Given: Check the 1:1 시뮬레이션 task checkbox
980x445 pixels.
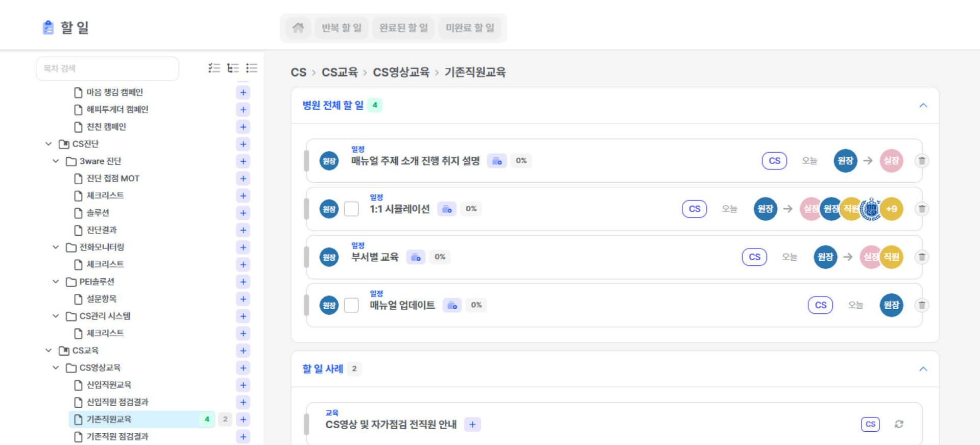Looking at the screenshot, I should pos(351,209).
